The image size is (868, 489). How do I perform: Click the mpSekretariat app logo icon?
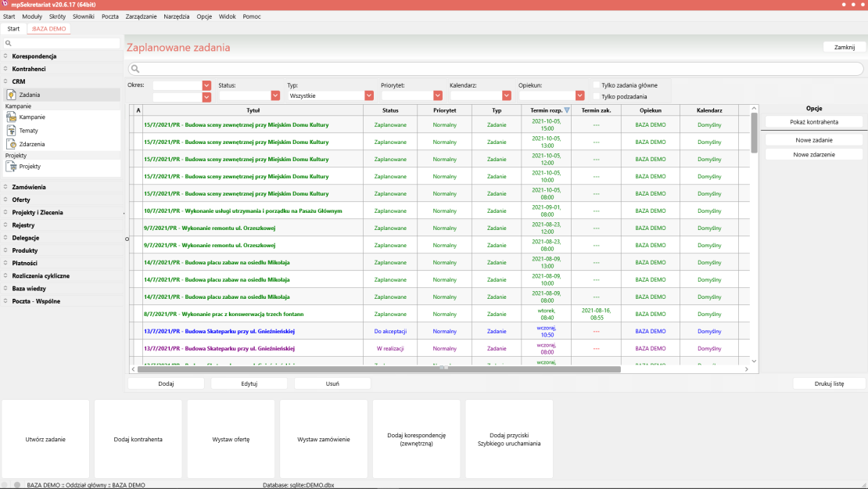[x=5, y=4]
